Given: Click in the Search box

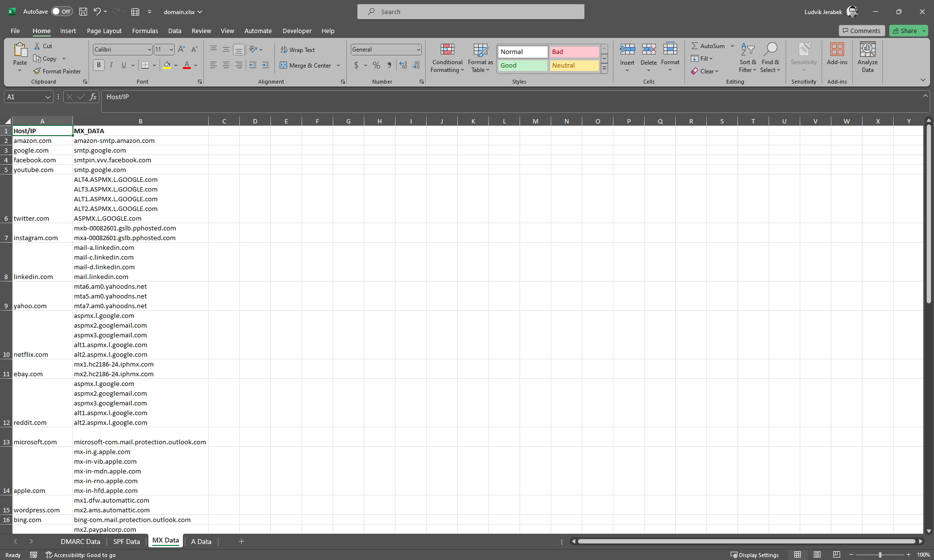Looking at the screenshot, I should tap(470, 12).
